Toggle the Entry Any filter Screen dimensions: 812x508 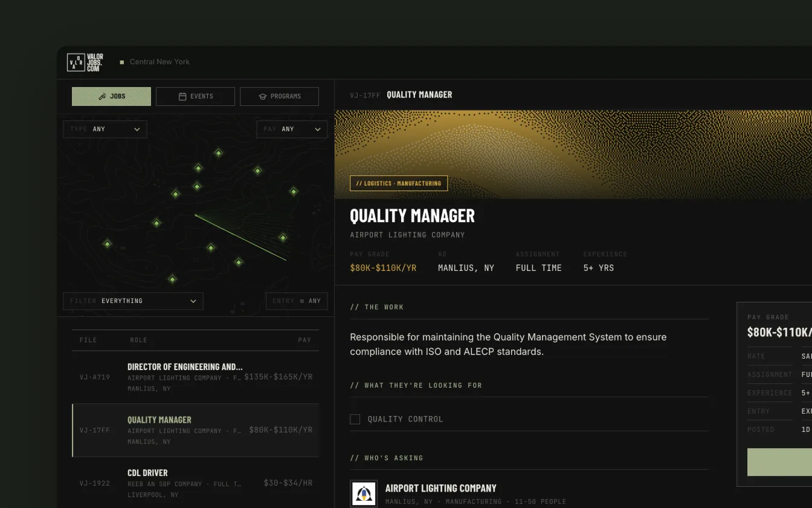(x=297, y=301)
